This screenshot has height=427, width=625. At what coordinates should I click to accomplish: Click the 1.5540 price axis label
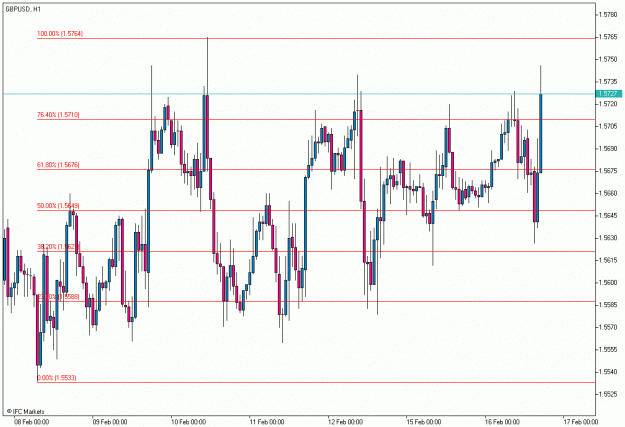coord(608,372)
